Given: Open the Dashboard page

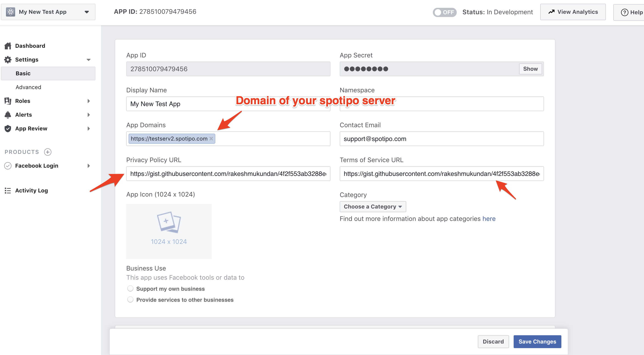Looking at the screenshot, I should click(x=30, y=46).
